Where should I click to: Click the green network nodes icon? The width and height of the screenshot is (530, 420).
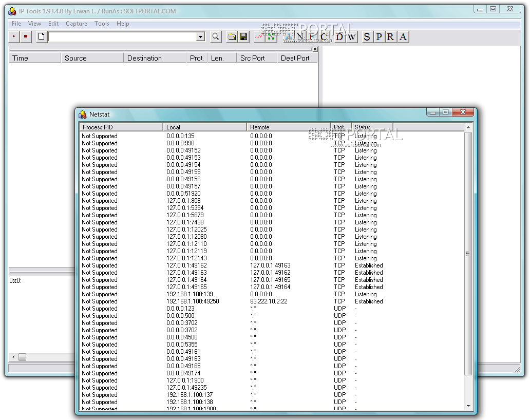pyautogui.click(x=271, y=36)
